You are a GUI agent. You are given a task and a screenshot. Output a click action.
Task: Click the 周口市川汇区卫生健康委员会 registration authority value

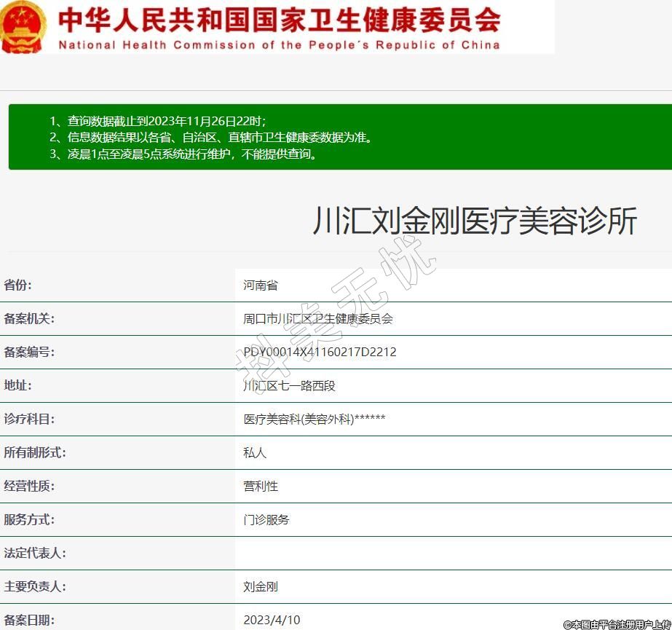pyautogui.click(x=318, y=318)
